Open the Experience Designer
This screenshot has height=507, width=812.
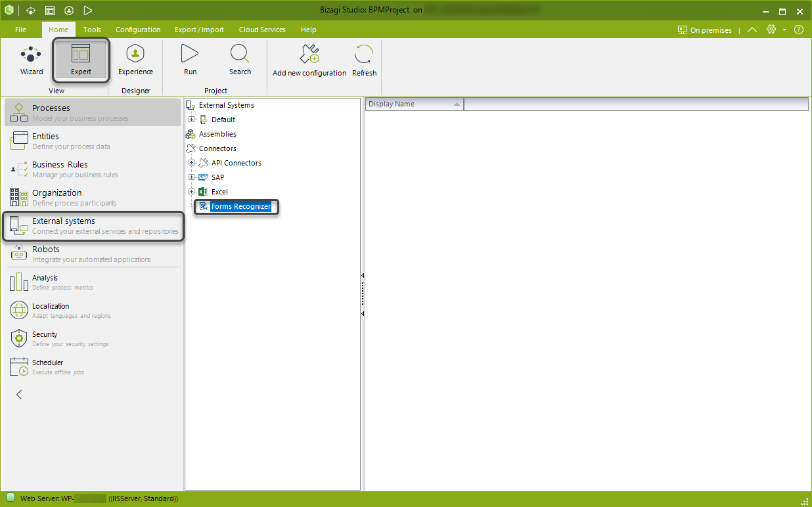pyautogui.click(x=135, y=60)
